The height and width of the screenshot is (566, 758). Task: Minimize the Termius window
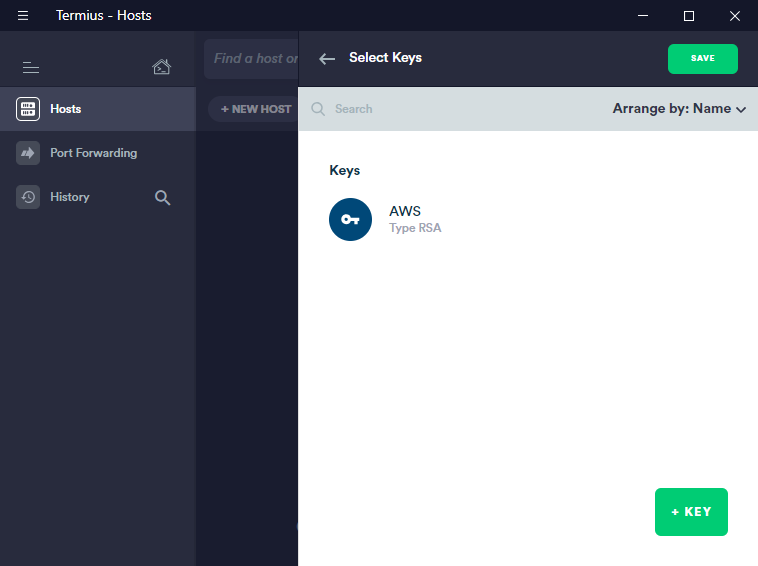coord(642,15)
